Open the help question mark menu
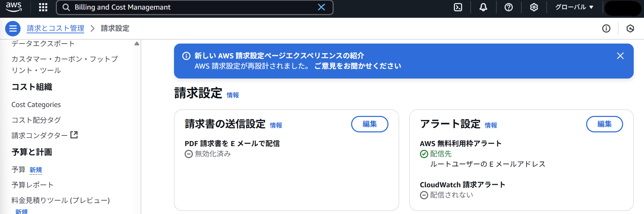 [x=509, y=7]
